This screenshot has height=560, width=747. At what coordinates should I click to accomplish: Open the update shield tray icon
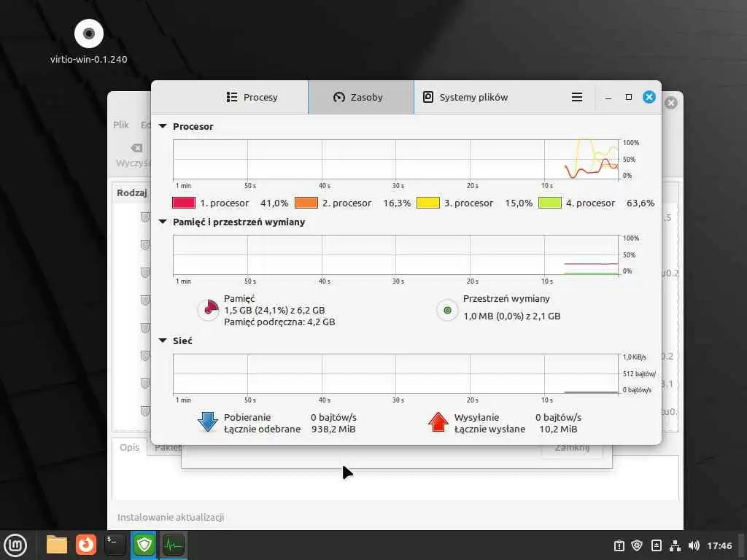(637, 545)
